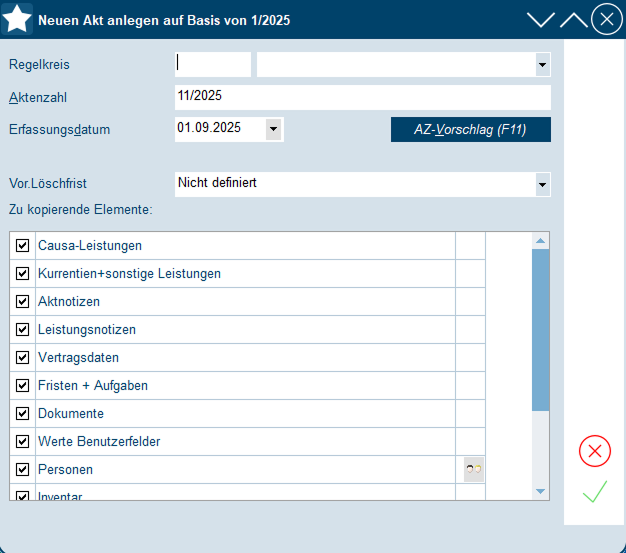
Task: Expand the Erfassungsdatum date picker
Action: coord(273,129)
